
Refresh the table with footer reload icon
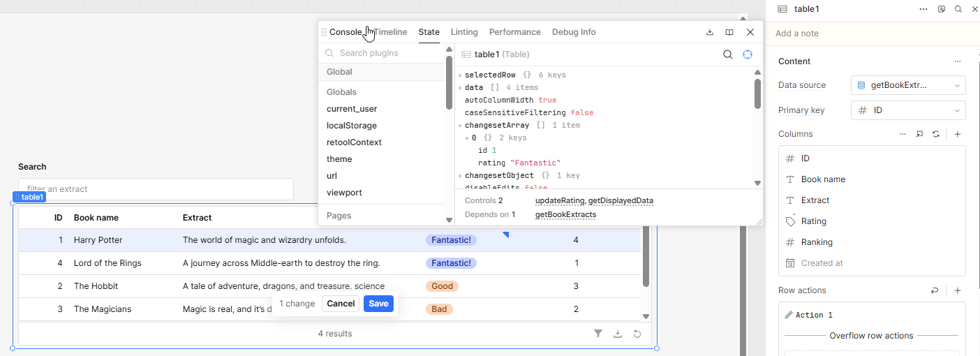pyautogui.click(x=637, y=334)
